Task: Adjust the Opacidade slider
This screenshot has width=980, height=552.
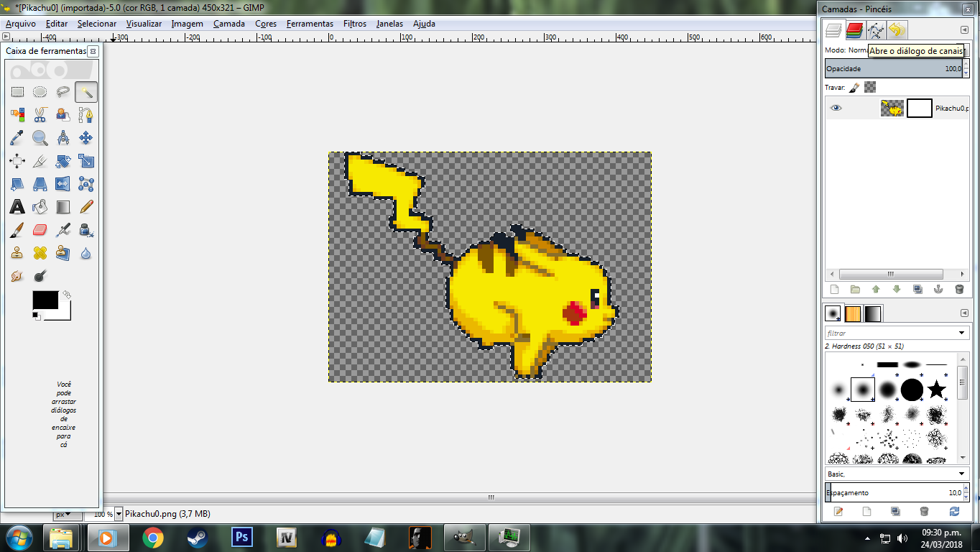Action: pos(893,69)
